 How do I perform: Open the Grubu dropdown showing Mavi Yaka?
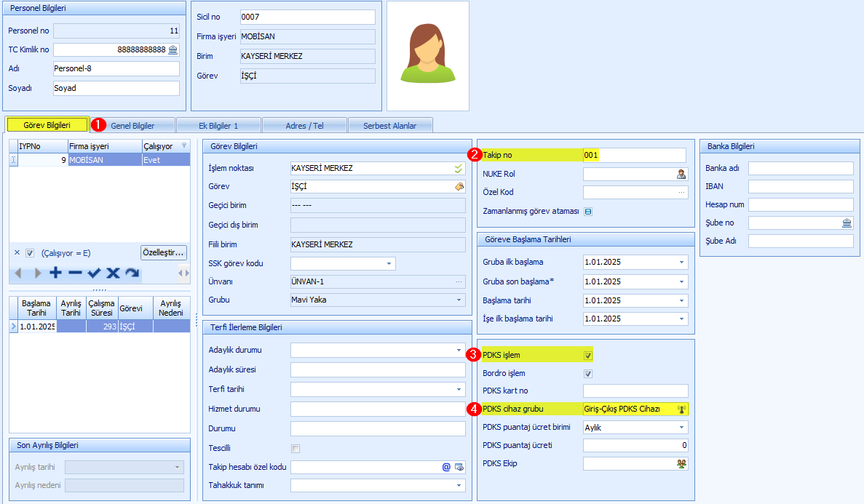pos(459,300)
